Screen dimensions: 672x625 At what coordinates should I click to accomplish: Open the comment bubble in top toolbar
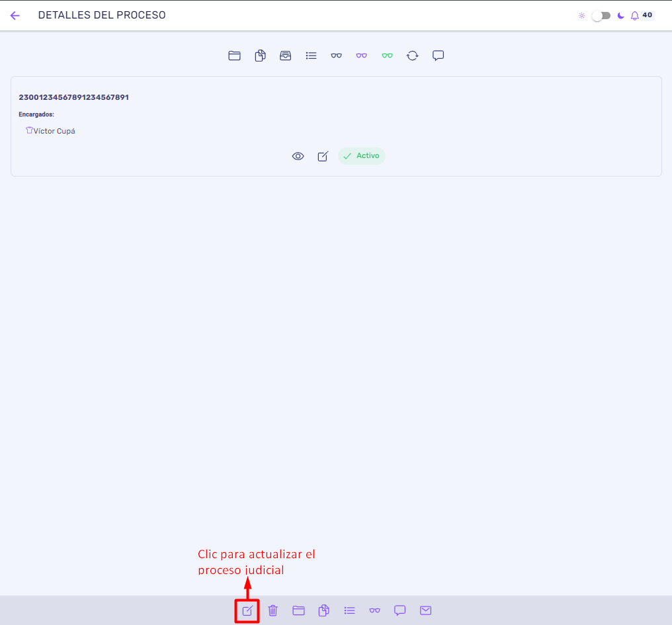[x=438, y=56]
